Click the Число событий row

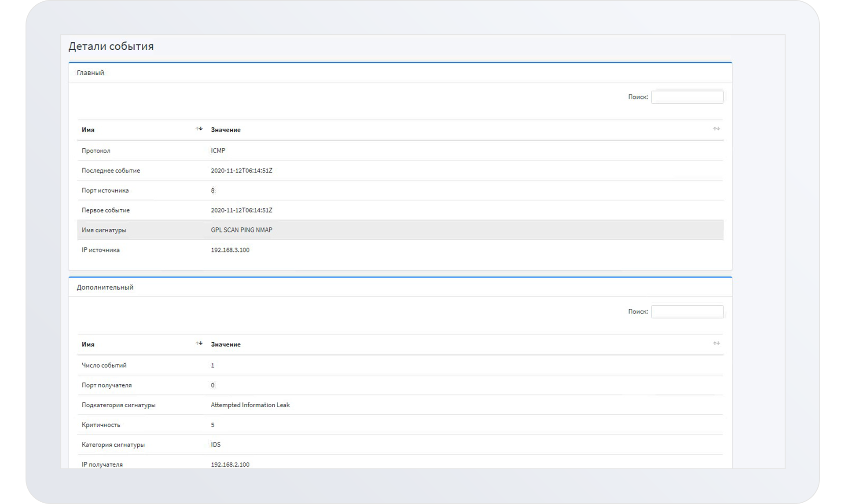coord(104,365)
